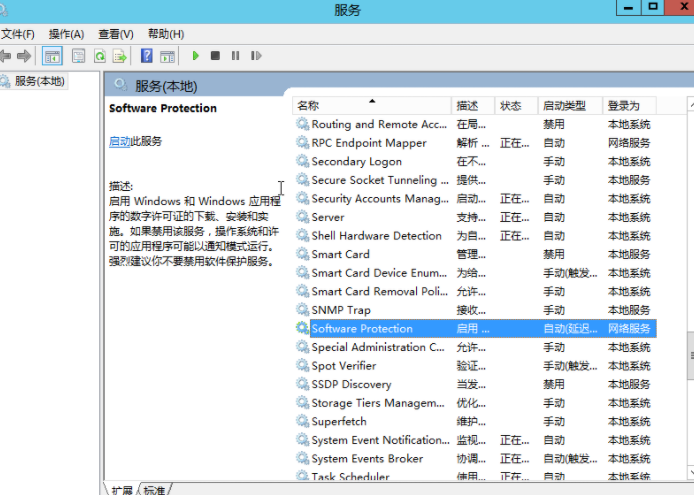Image resolution: width=694 pixels, height=495 pixels.
Task: Click the Refresh toolbar icon
Action: [x=100, y=56]
